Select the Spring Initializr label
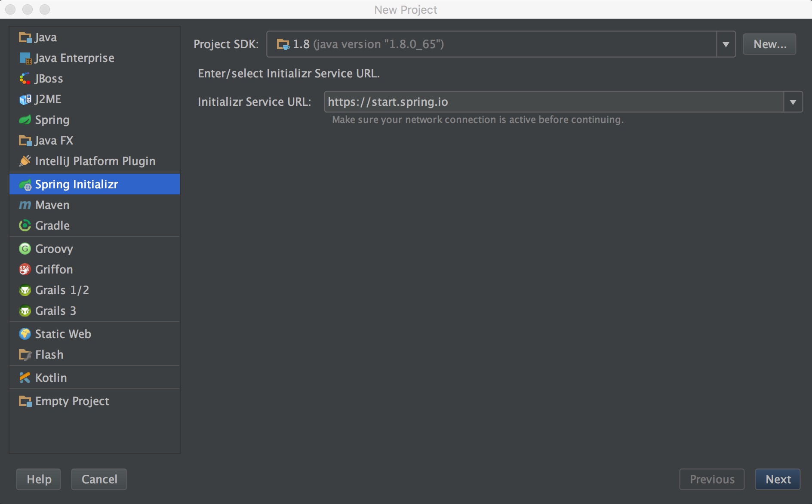The height and width of the screenshot is (504, 812). tap(77, 184)
